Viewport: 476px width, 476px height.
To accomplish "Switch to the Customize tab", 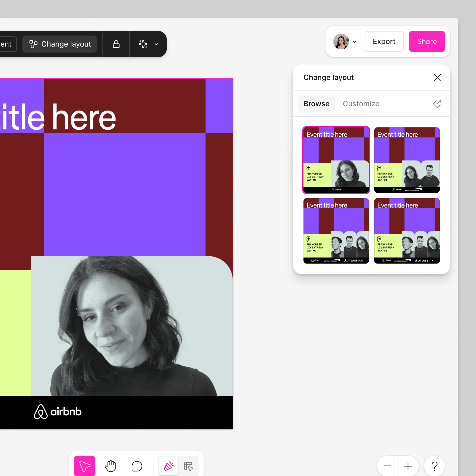I will click(x=361, y=104).
